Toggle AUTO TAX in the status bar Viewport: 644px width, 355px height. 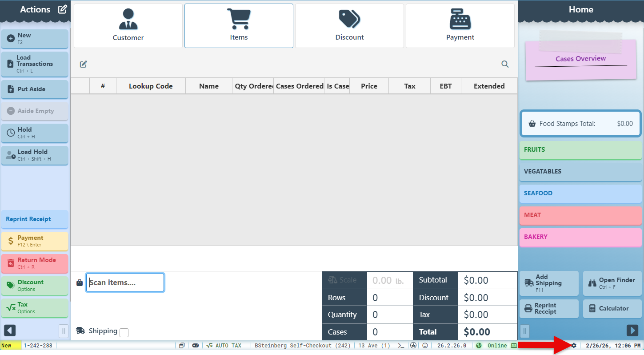[x=224, y=346]
